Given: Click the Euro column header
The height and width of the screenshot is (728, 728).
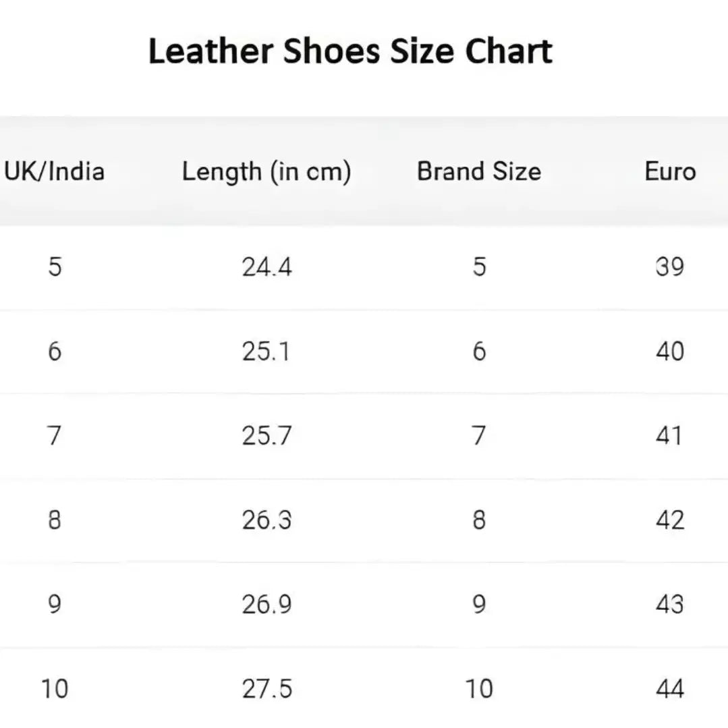Looking at the screenshot, I should point(670,171).
